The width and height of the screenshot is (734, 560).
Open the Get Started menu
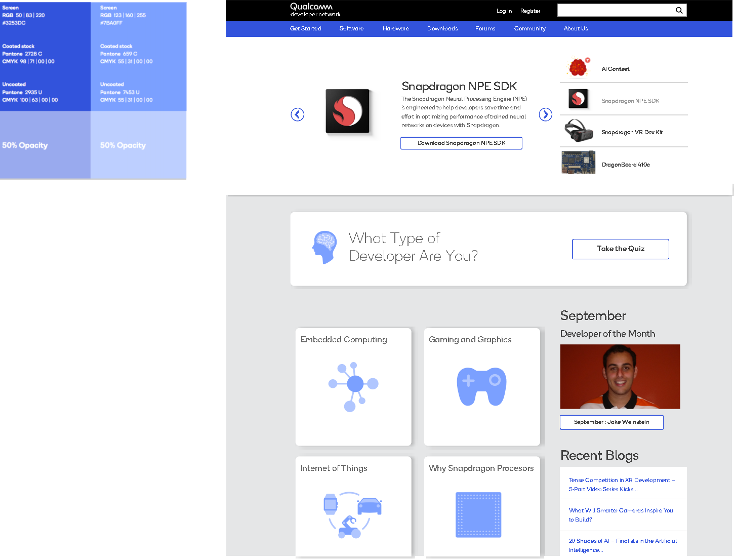[x=305, y=28]
